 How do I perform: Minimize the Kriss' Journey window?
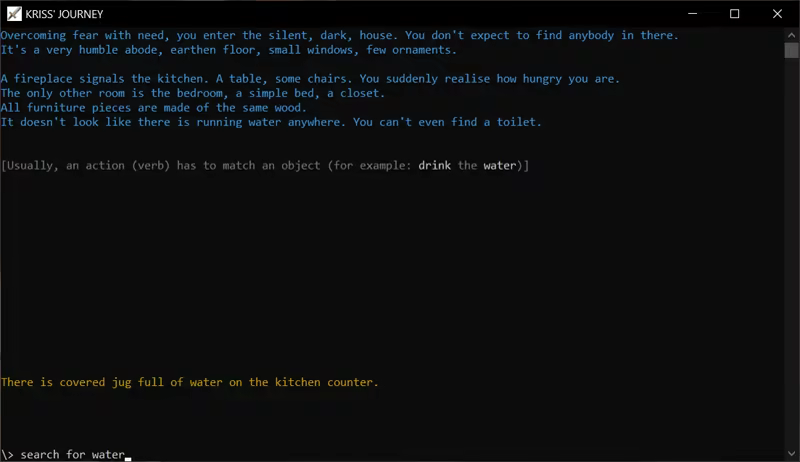689,14
